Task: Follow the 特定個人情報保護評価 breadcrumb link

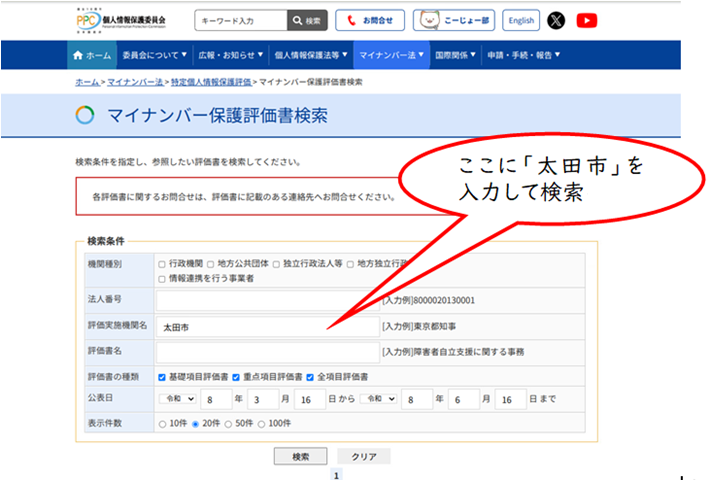Action: point(211,82)
